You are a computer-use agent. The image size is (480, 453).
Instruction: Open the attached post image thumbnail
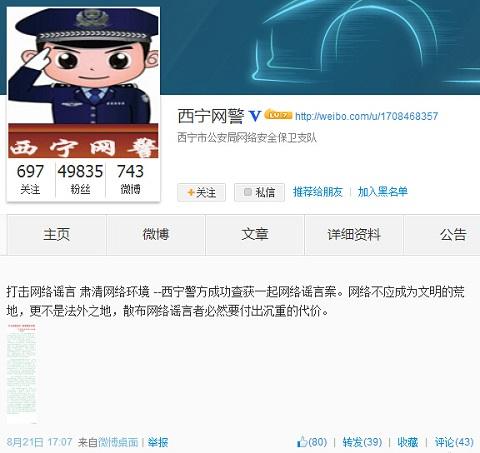21,373
